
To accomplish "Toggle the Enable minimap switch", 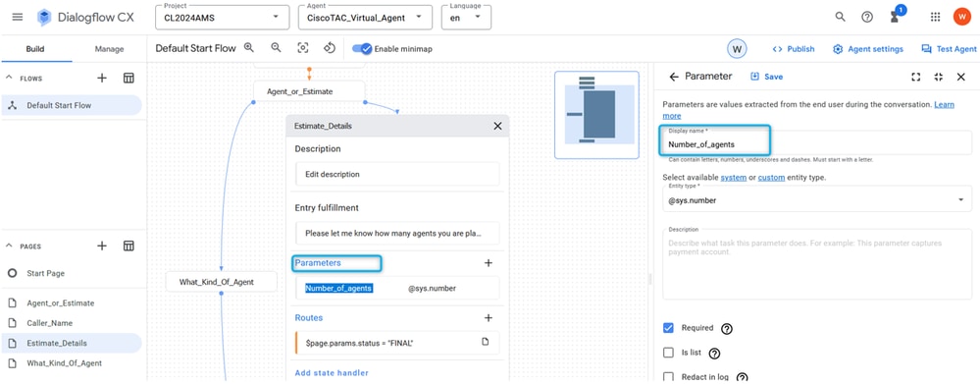I will [362, 49].
